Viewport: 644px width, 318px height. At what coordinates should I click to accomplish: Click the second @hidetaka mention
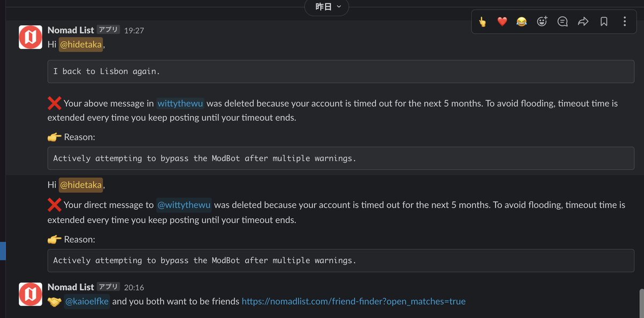point(80,185)
